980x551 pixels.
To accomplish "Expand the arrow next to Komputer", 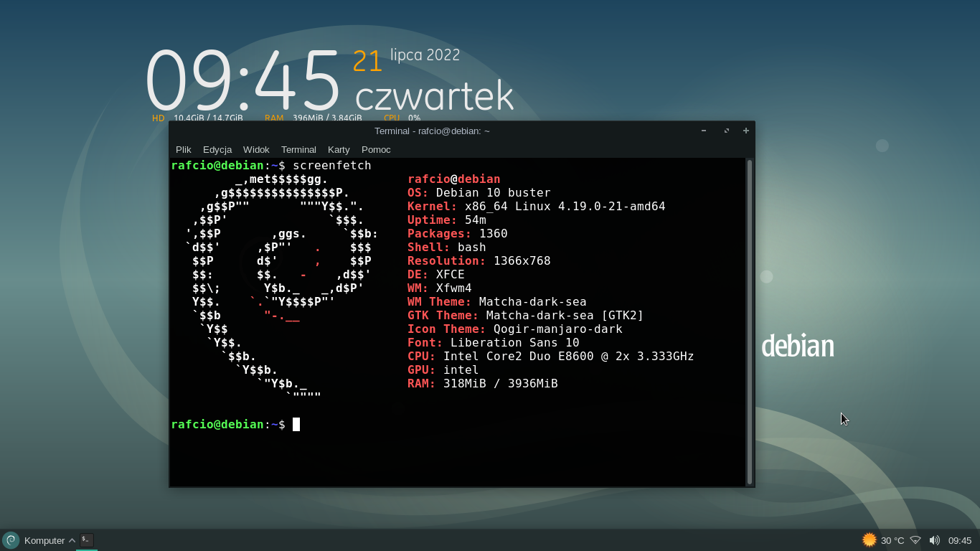I will coord(72,540).
